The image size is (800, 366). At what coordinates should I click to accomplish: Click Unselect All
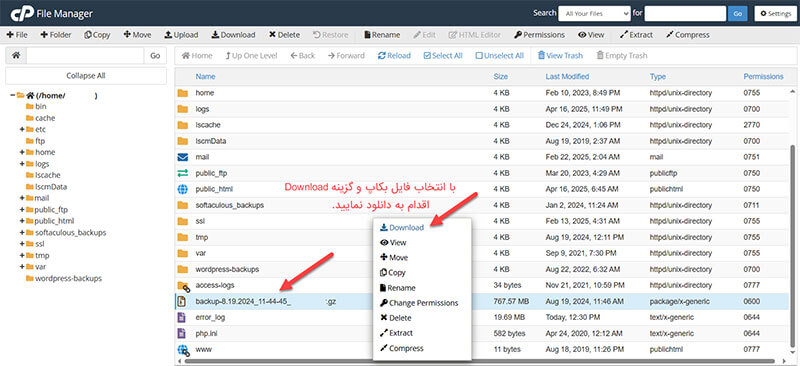(499, 56)
